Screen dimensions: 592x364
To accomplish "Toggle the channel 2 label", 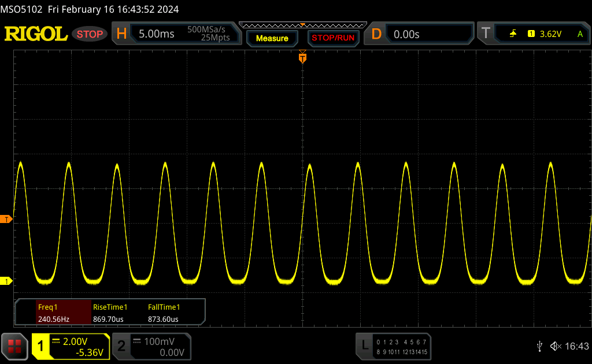I will (x=121, y=346).
